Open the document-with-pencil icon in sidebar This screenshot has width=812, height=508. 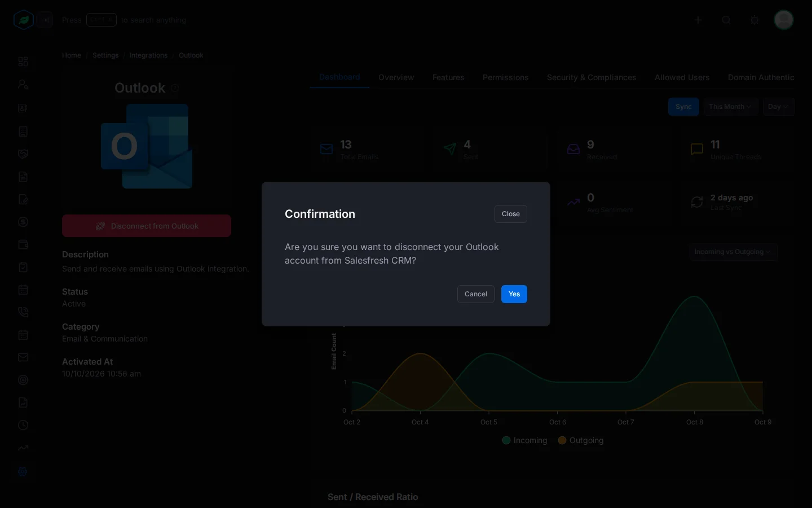click(x=23, y=199)
